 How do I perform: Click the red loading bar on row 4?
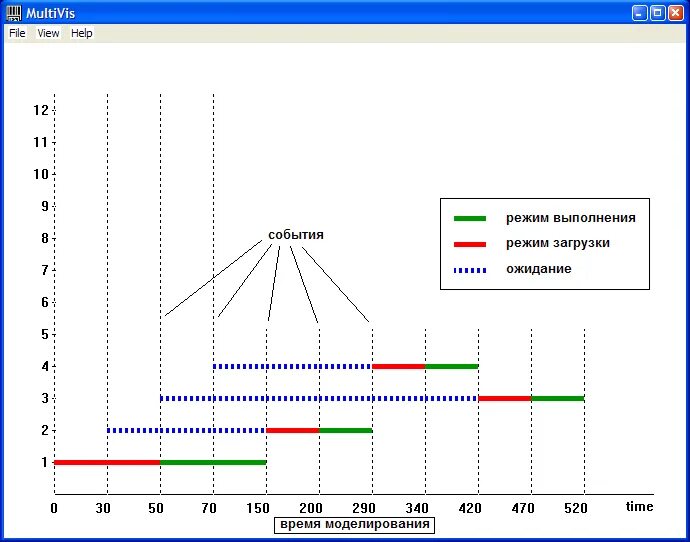399,366
